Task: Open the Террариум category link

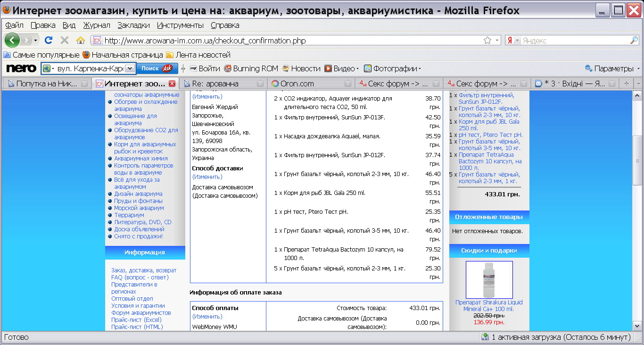Action: pyautogui.click(x=129, y=215)
